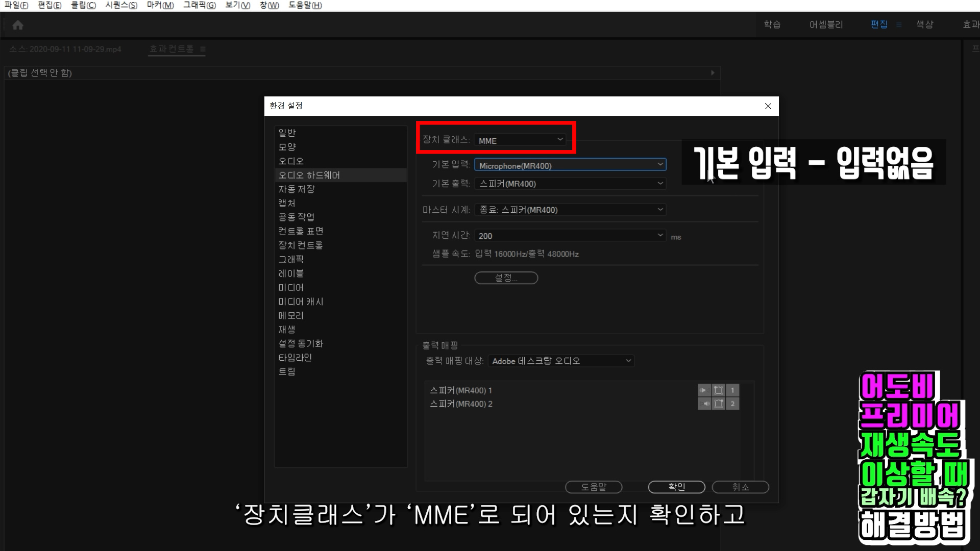Open 장치 클래스 MME dropdown
Image resolution: width=980 pixels, height=551 pixels.
520,140
